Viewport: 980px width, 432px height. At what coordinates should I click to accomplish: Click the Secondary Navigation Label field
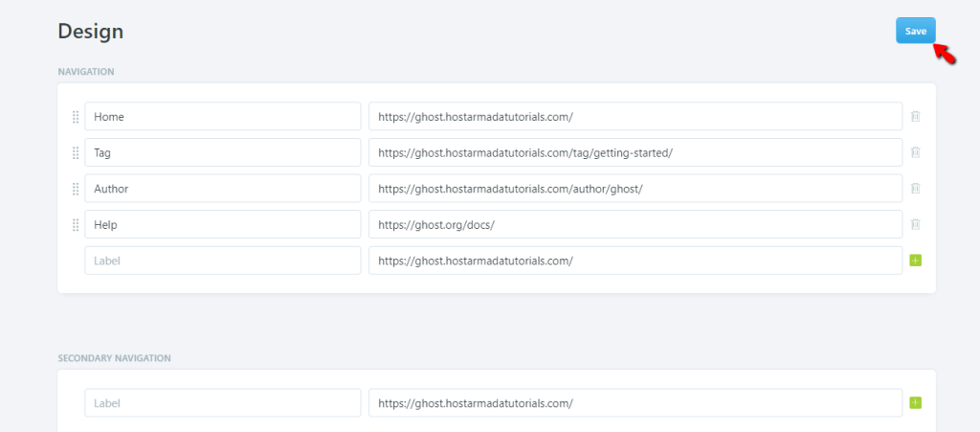point(222,403)
